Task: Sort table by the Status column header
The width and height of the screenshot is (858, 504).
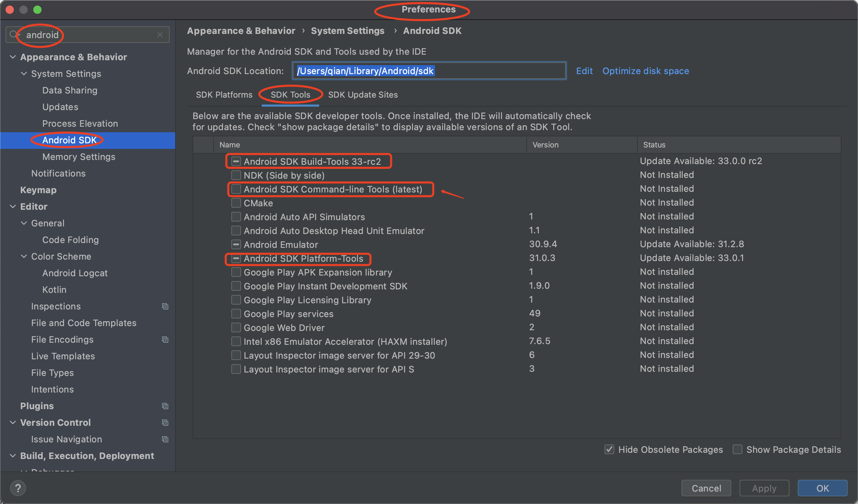Action: click(x=739, y=145)
